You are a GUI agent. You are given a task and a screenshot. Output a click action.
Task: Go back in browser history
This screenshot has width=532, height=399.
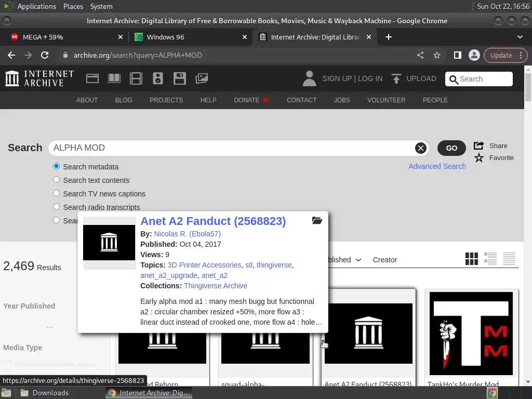(11, 55)
